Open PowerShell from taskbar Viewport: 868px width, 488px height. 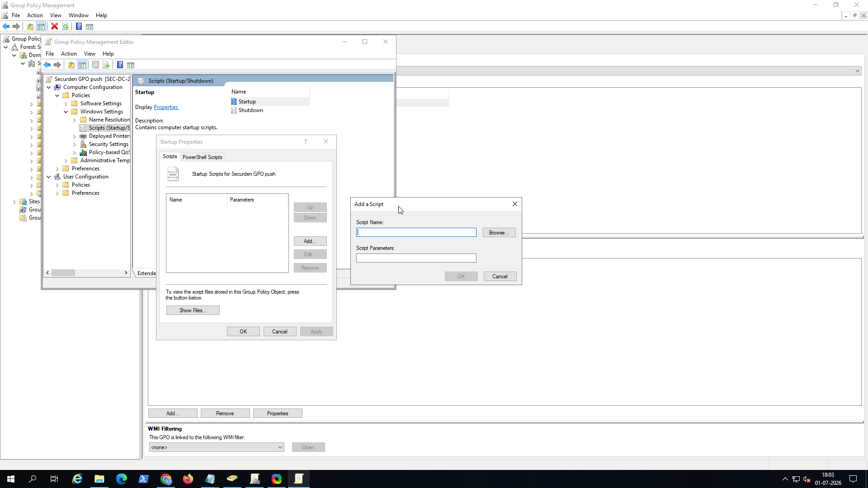(143, 479)
